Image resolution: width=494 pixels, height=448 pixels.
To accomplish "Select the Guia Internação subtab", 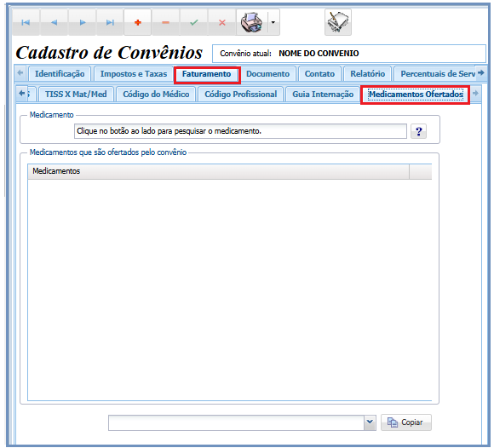I will click(x=323, y=95).
